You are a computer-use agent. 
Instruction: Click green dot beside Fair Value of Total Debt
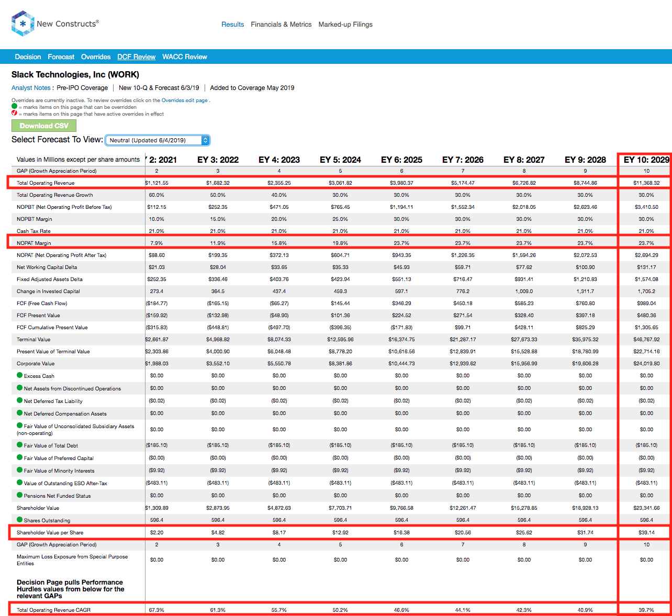(20, 445)
